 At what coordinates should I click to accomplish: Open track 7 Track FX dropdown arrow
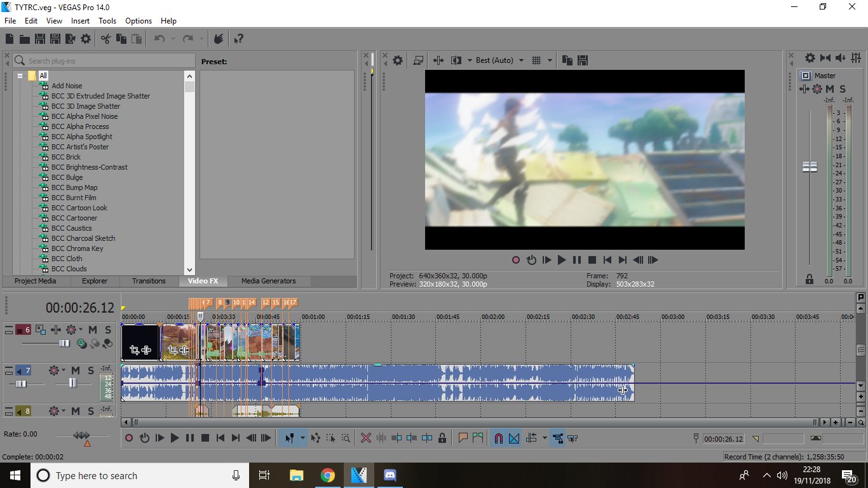[64, 370]
